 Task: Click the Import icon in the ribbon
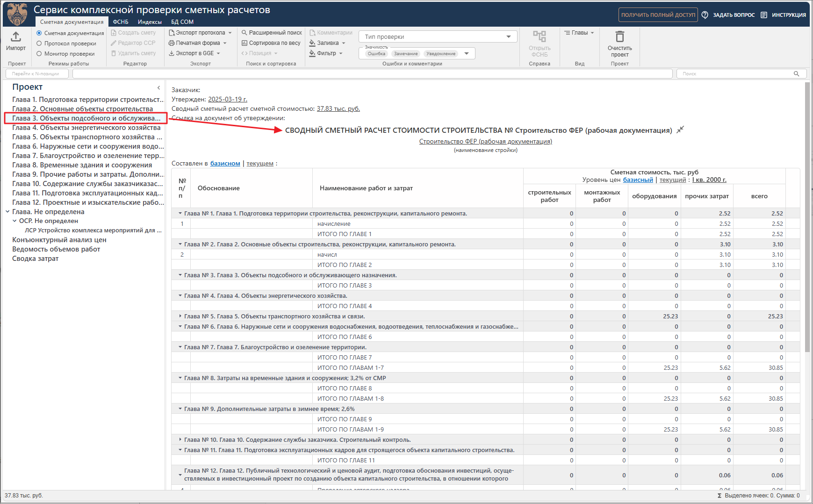pos(16,37)
